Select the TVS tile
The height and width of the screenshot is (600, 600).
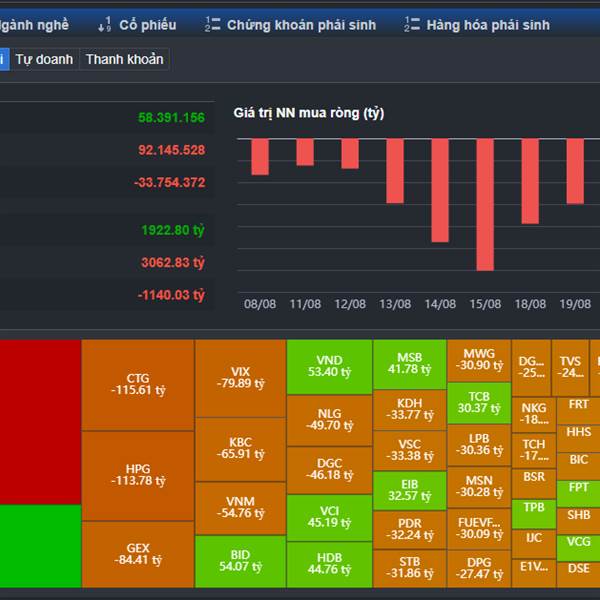coord(570,367)
